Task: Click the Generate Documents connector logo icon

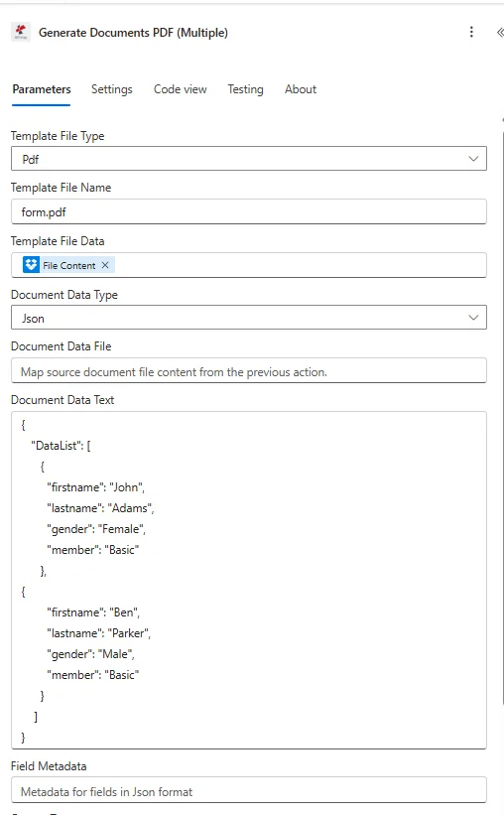Action: pos(21,32)
